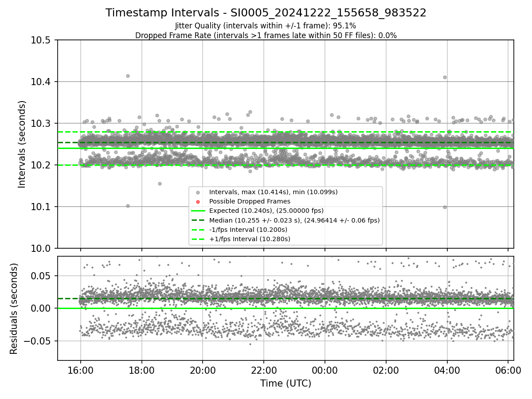Click the 'Residuals (seconds)' y-axis label

(x=14, y=309)
